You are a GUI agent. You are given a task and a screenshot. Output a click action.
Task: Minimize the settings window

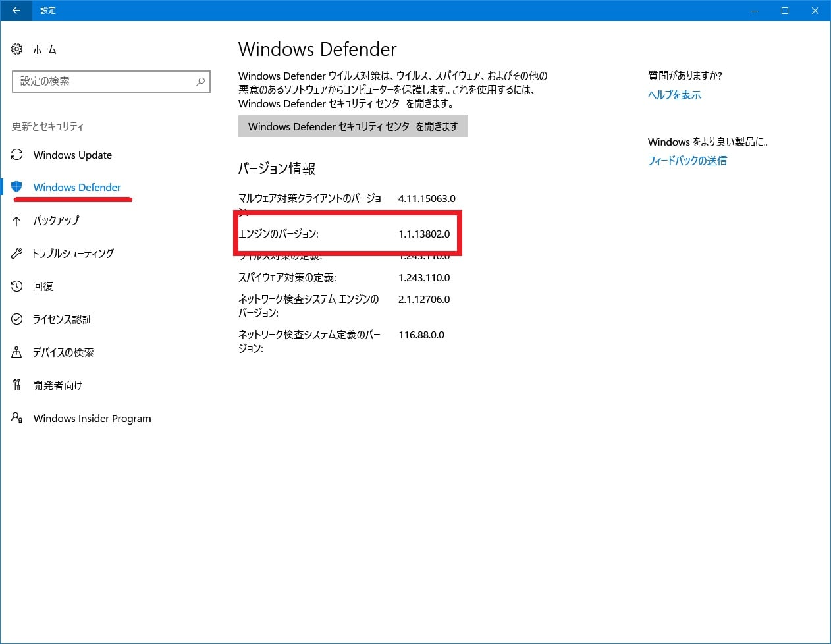(x=755, y=11)
